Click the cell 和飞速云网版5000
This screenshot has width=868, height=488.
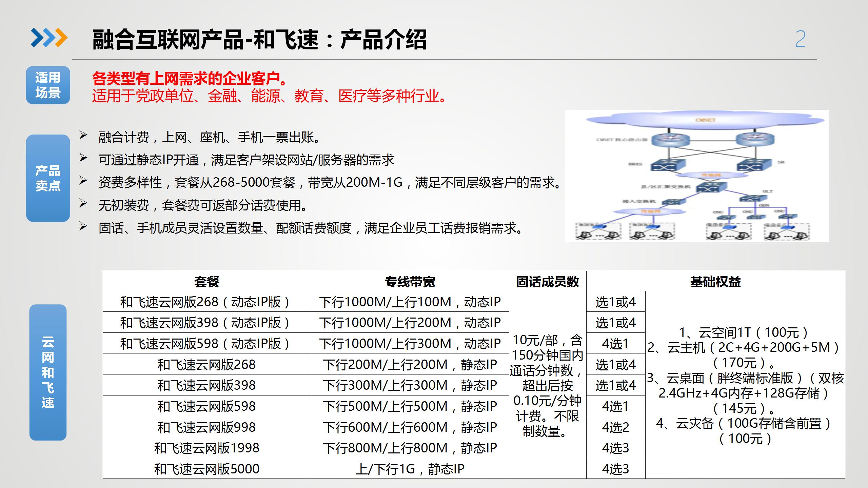(x=207, y=469)
